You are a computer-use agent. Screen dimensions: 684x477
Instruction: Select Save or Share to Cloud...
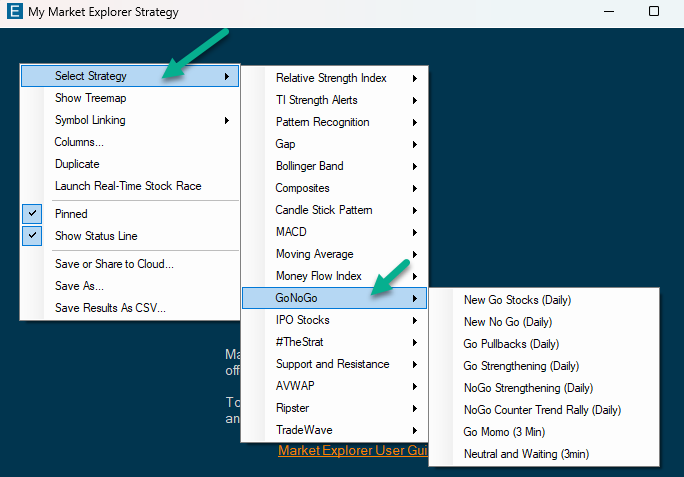[114, 264]
